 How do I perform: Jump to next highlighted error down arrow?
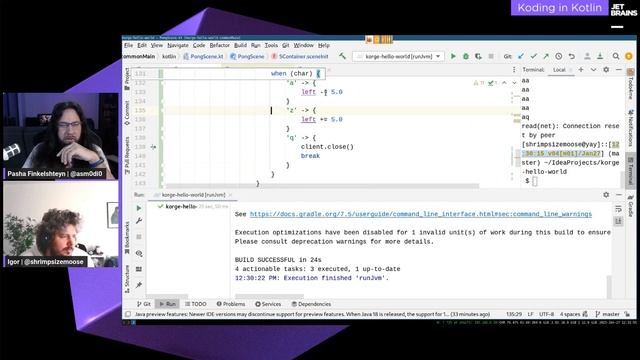pyautogui.click(x=514, y=83)
